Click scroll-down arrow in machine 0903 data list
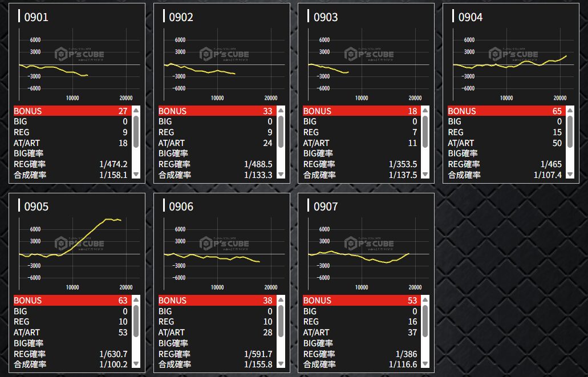The image size is (588, 377). 425,175
